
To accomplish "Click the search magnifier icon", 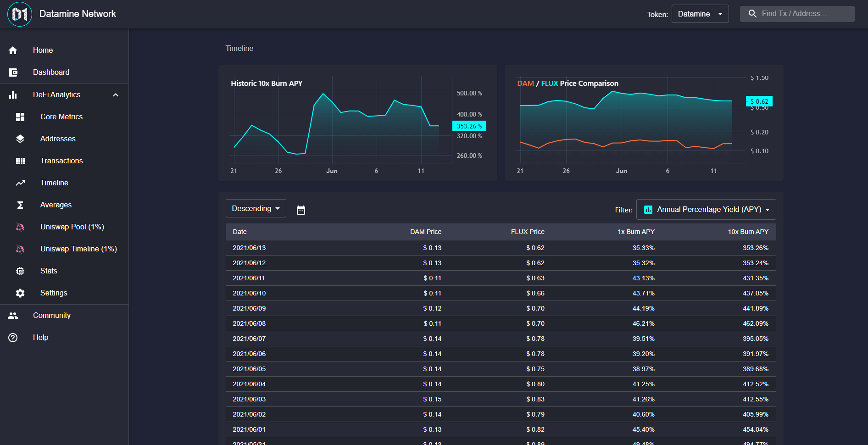I will pyautogui.click(x=752, y=14).
